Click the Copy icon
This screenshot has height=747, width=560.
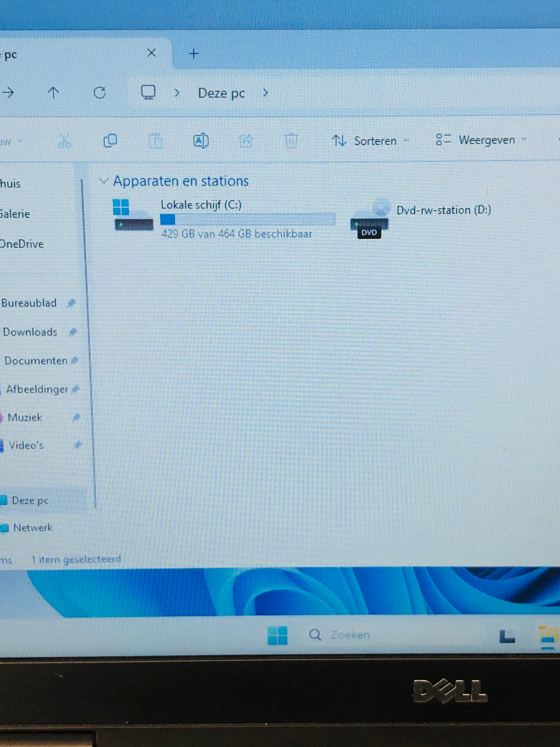[x=111, y=140]
